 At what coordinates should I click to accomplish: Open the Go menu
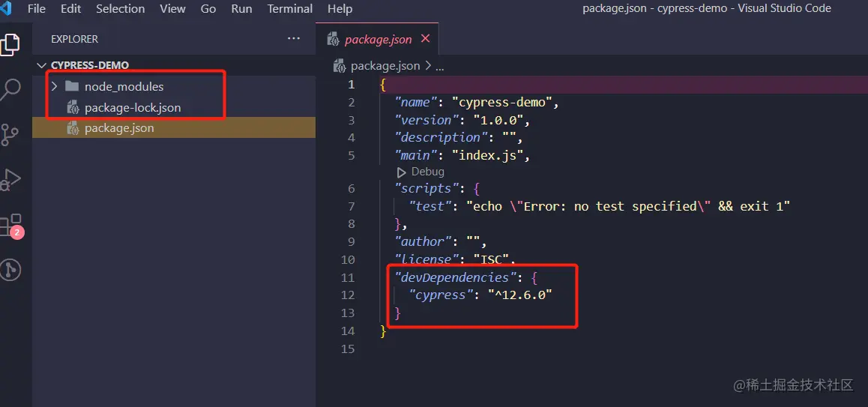[x=208, y=9]
